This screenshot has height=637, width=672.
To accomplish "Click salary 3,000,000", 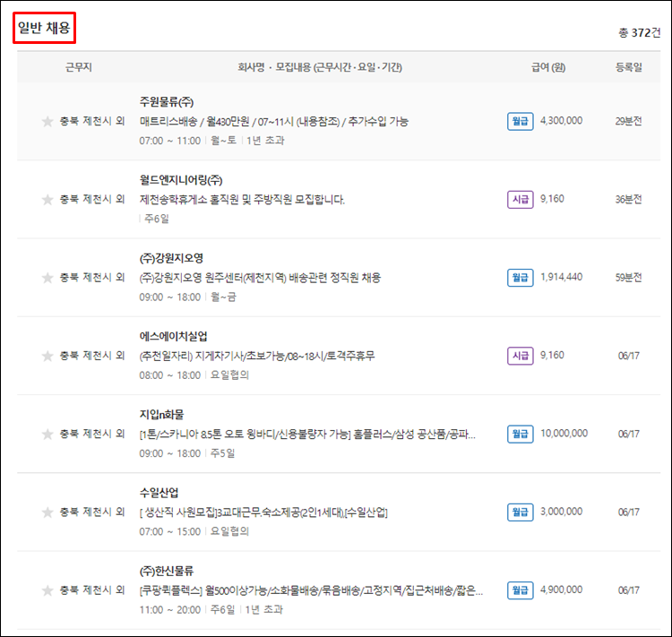I will coord(561,512).
